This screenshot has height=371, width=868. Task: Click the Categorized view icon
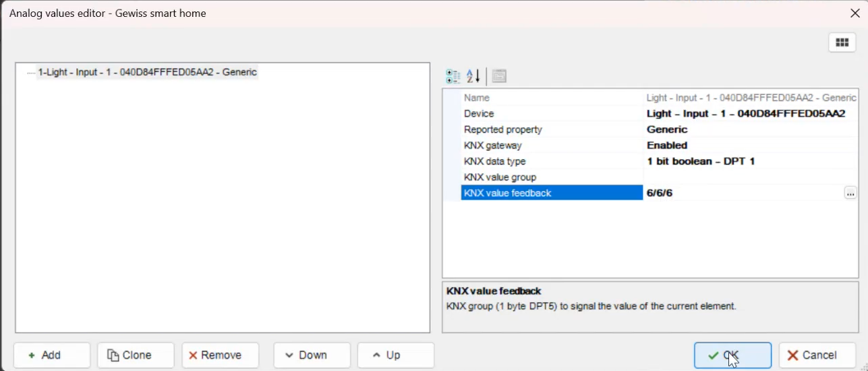453,76
